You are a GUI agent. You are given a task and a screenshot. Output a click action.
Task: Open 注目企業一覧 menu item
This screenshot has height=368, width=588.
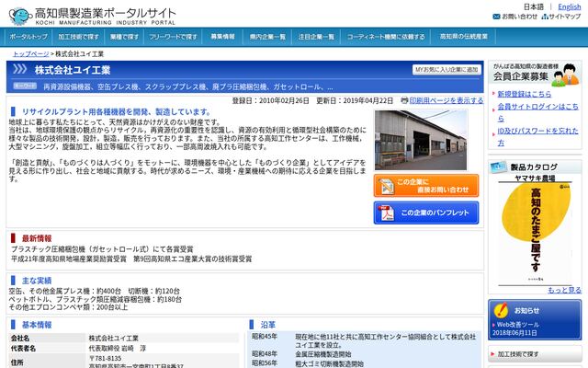pos(316,37)
